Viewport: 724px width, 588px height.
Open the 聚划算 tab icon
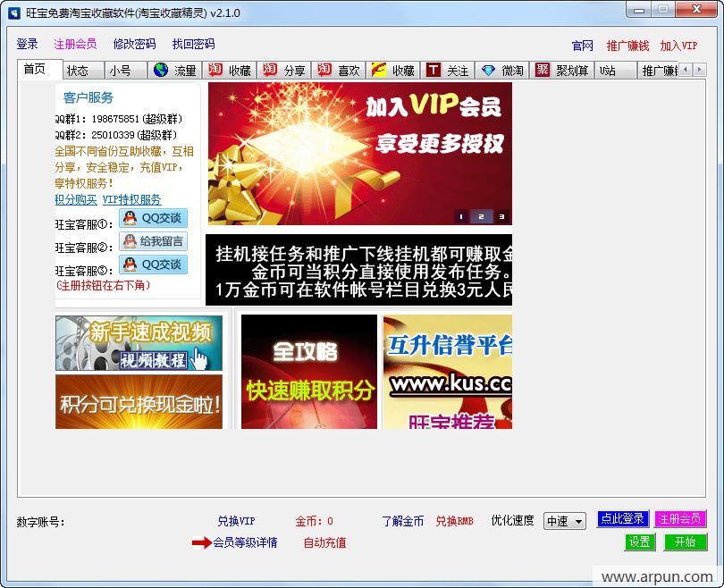[x=543, y=71]
